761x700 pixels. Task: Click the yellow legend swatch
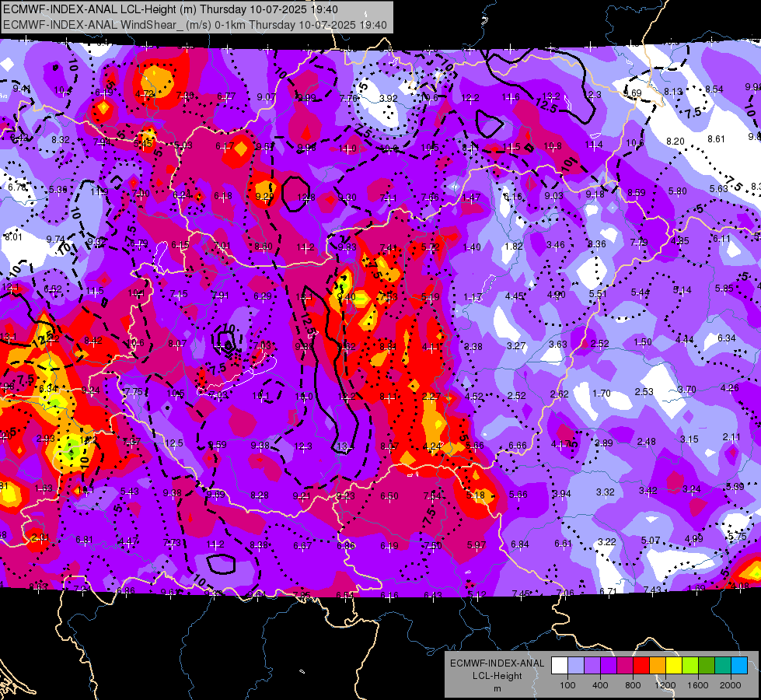674,665
